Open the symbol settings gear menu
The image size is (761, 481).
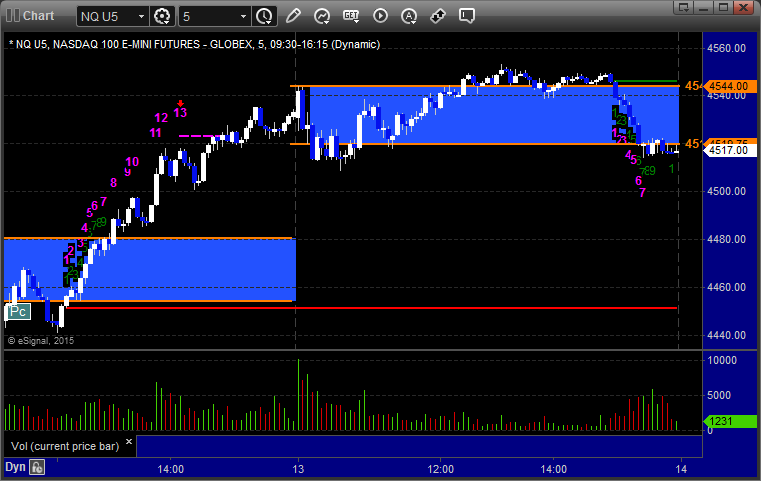pos(162,16)
